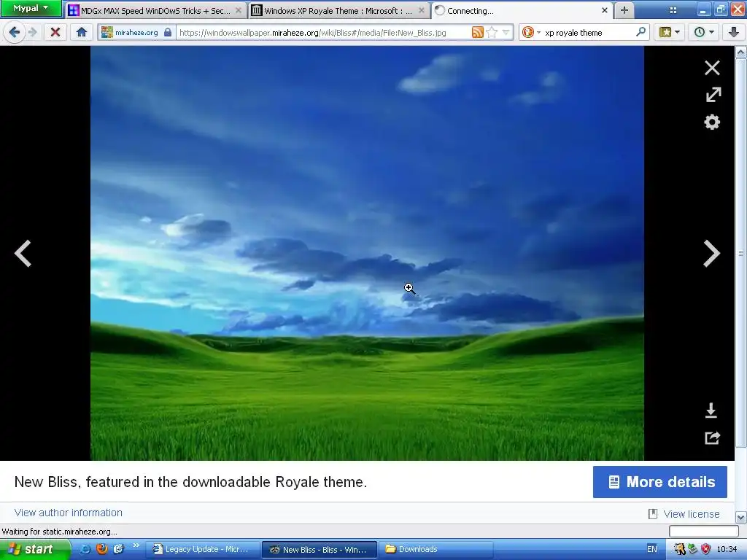Open the bookmarks menu button
The width and height of the screenshot is (747, 560).
[670, 32]
